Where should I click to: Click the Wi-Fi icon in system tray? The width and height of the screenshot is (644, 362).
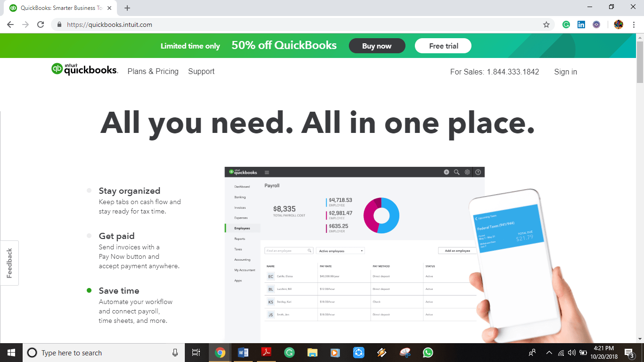point(561,353)
